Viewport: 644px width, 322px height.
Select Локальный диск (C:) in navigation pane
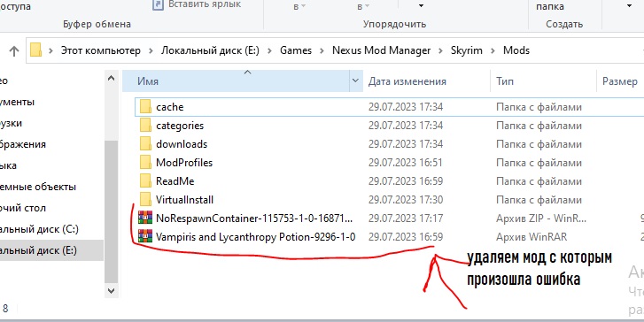coord(39,229)
